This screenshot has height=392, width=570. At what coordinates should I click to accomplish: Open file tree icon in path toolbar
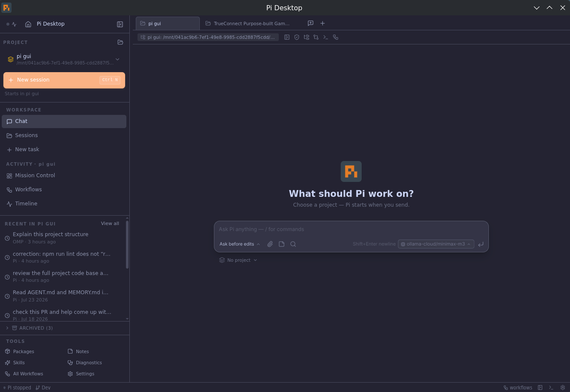pos(307,37)
